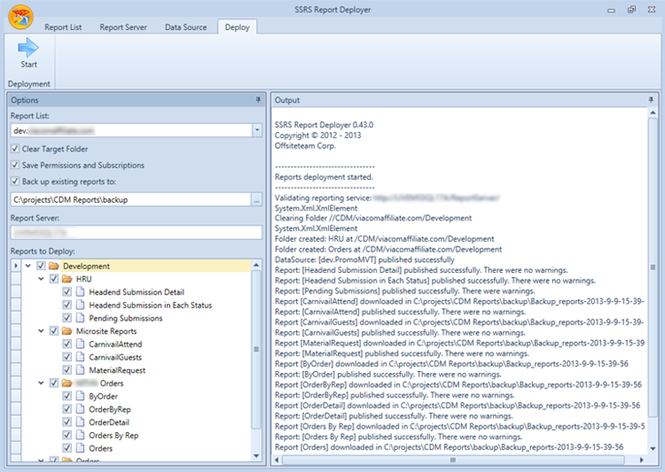The image size is (665, 472).
Task: Select the Headend Submission Detail tree row
Action: tap(136, 292)
